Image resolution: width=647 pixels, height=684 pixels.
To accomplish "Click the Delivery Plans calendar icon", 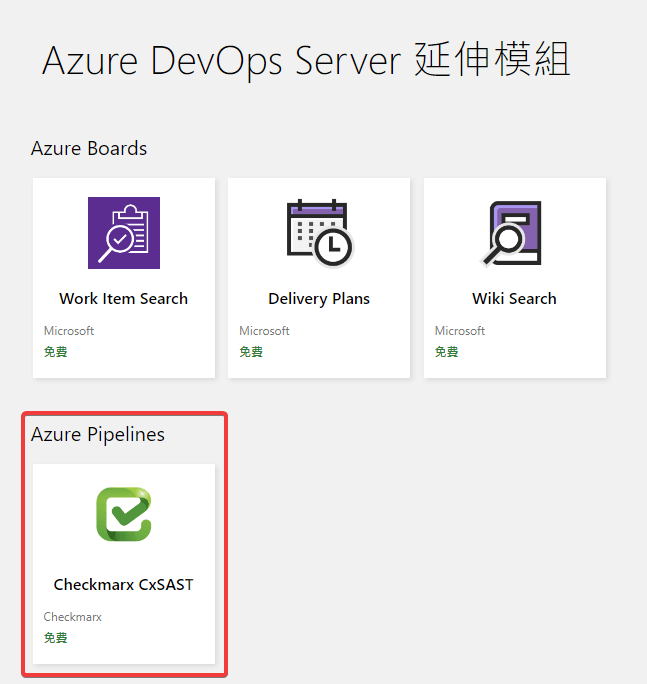I will [x=319, y=232].
